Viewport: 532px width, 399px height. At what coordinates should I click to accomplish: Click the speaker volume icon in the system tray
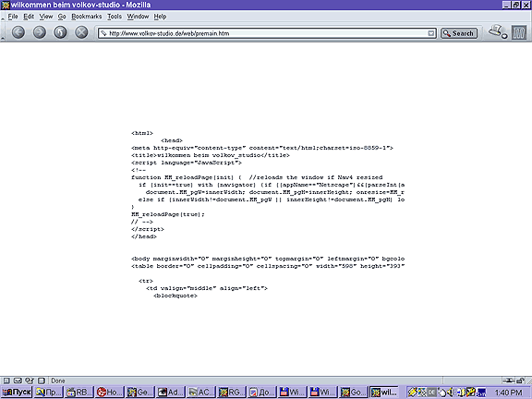[450, 393]
